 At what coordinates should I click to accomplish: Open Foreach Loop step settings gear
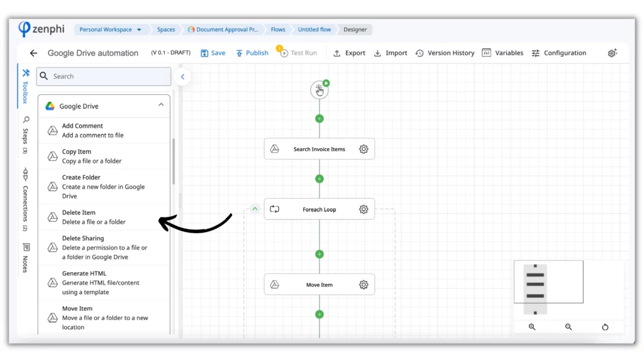pyautogui.click(x=364, y=209)
